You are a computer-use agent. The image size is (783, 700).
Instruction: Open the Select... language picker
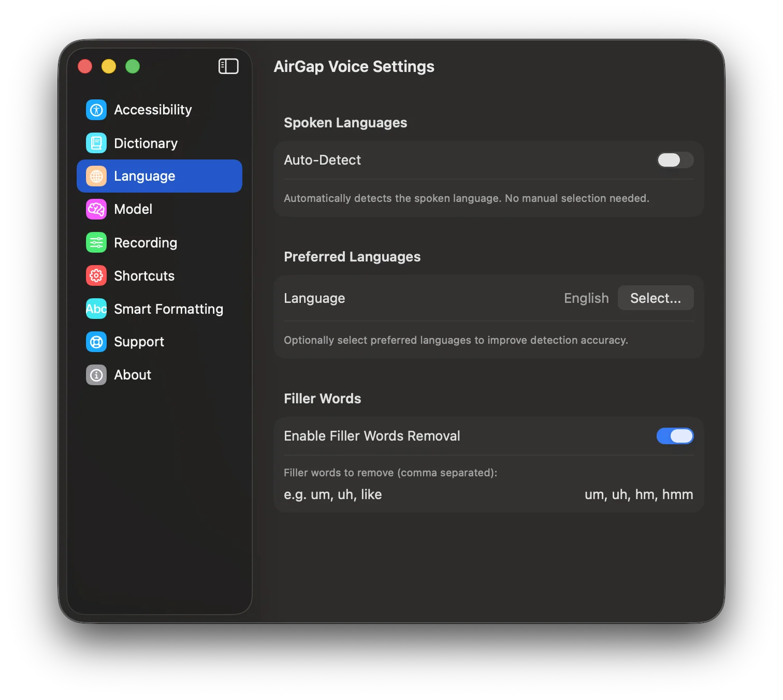pyautogui.click(x=656, y=298)
